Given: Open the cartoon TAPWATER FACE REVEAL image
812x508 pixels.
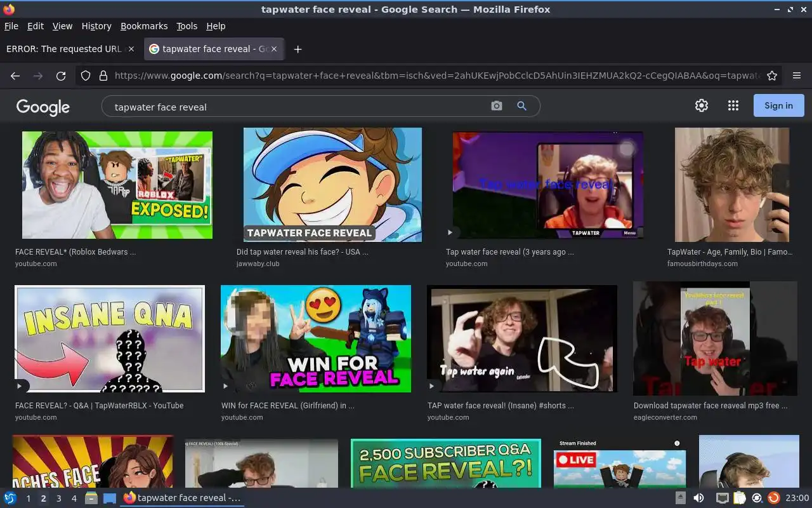Looking at the screenshot, I should 332,185.
